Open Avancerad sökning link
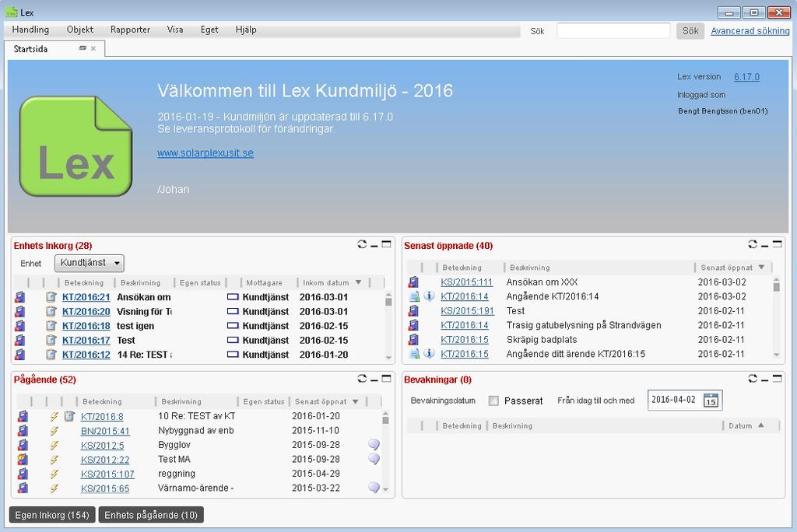Viewport: 797px width, 532px height. [x=750, y=31]
